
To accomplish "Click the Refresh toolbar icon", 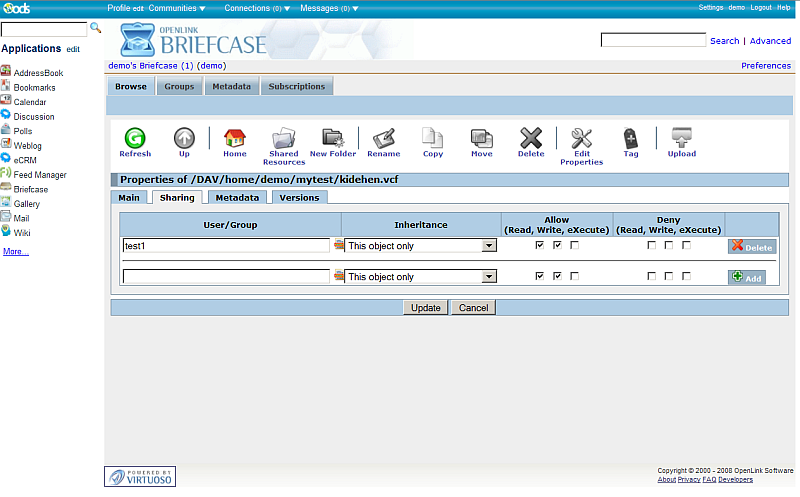I will [135, 139].
